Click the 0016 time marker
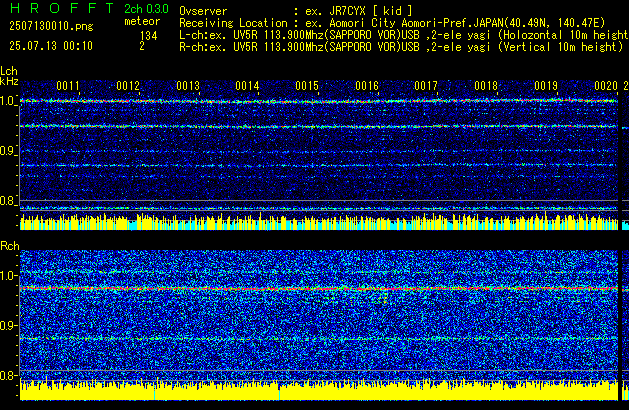629x410 pixels. [x=367, y=86]
